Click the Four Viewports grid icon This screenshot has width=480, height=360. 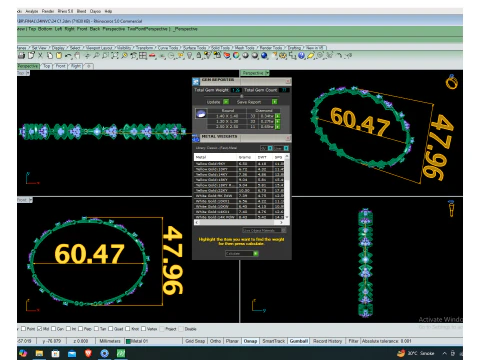143,56
